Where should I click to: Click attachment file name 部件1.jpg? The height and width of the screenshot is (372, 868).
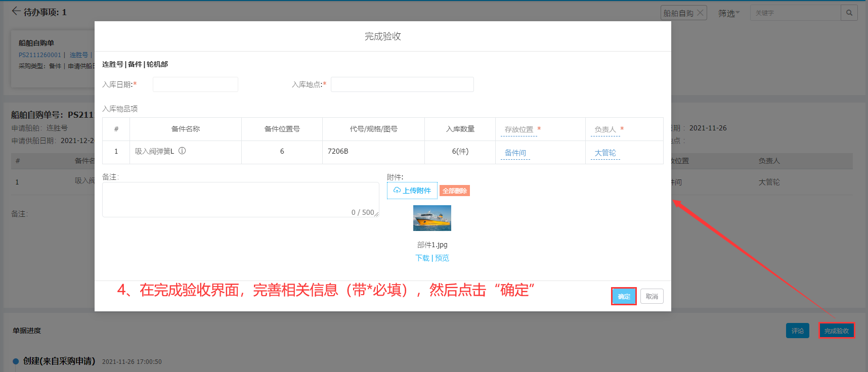[432, 245]
